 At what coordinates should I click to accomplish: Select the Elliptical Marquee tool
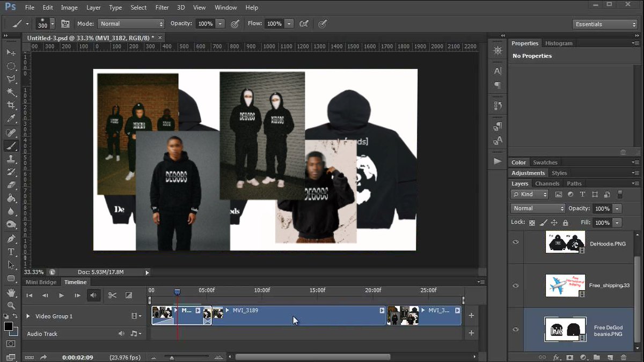11,66
